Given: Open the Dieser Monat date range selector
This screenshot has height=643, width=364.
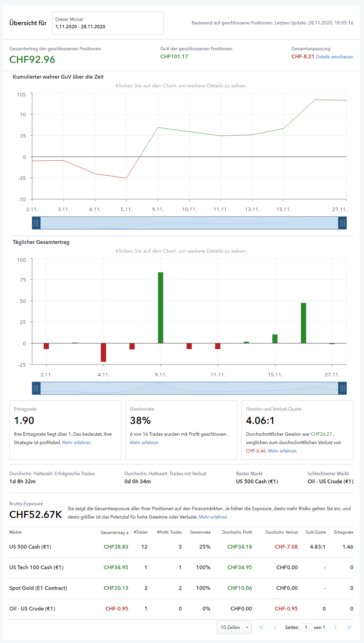Looking at the screenshot, I should pos(108,23).
